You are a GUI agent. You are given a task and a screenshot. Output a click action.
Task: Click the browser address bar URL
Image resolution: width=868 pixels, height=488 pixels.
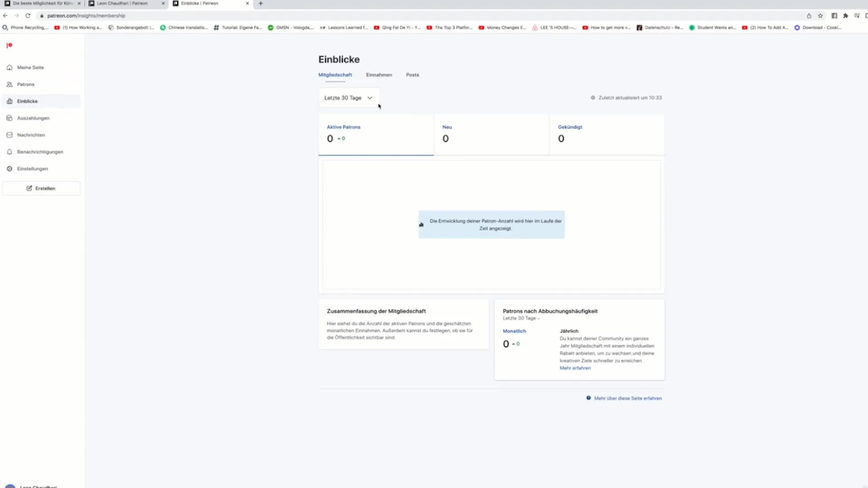tap(86, 16)
